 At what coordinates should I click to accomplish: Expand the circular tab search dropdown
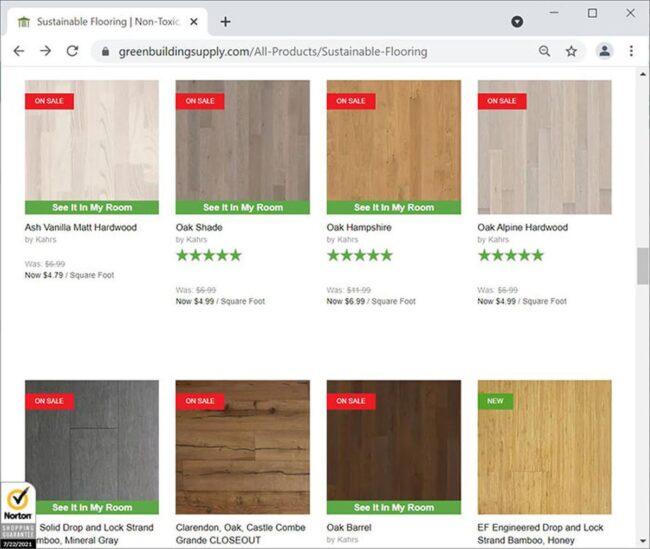pos(517,22)
